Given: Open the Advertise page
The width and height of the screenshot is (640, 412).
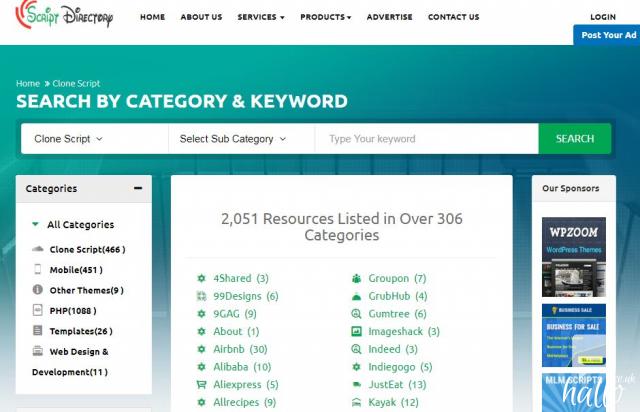Looking at the screenshot, I should pyautogui.click(x=389, y=17).
